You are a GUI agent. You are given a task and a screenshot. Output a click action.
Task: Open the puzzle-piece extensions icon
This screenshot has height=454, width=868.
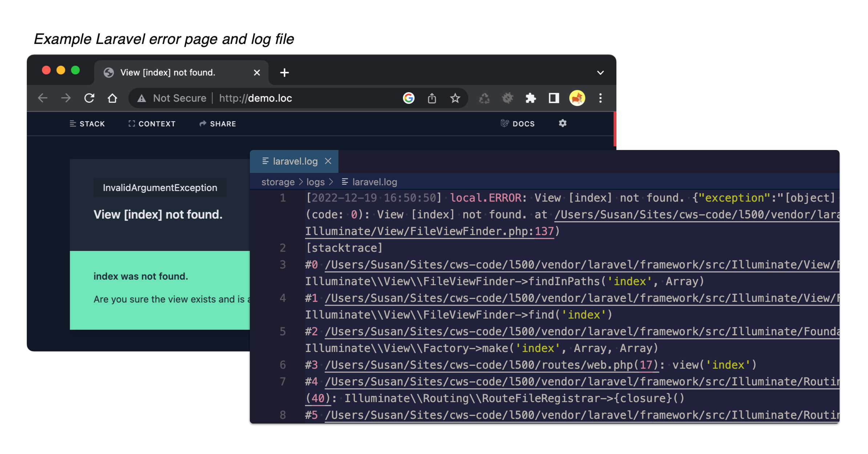tap(531, 98)
